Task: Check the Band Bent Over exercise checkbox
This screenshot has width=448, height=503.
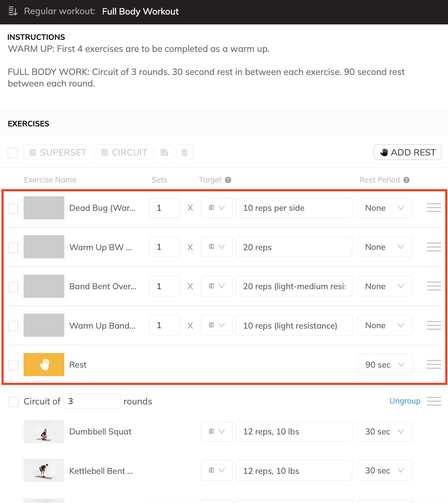Action: (x=13, y=287)
